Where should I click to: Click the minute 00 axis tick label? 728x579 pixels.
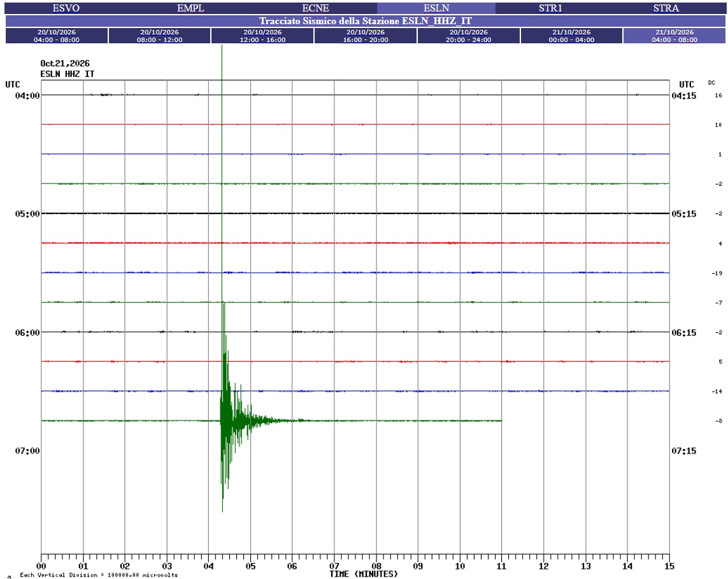41,566
